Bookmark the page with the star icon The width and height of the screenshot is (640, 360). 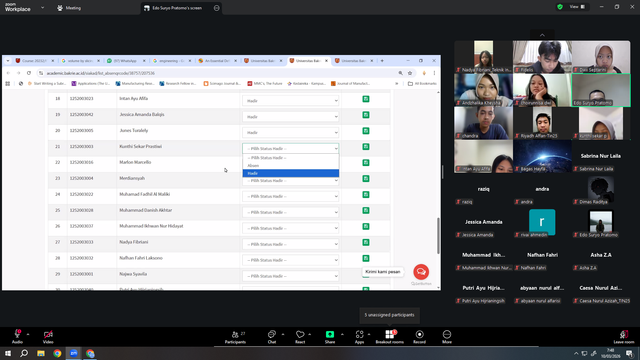410,73
